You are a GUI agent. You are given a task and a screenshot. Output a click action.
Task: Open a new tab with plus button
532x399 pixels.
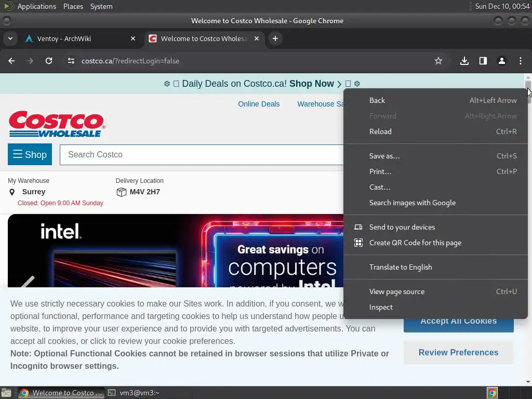click(275, 38)
